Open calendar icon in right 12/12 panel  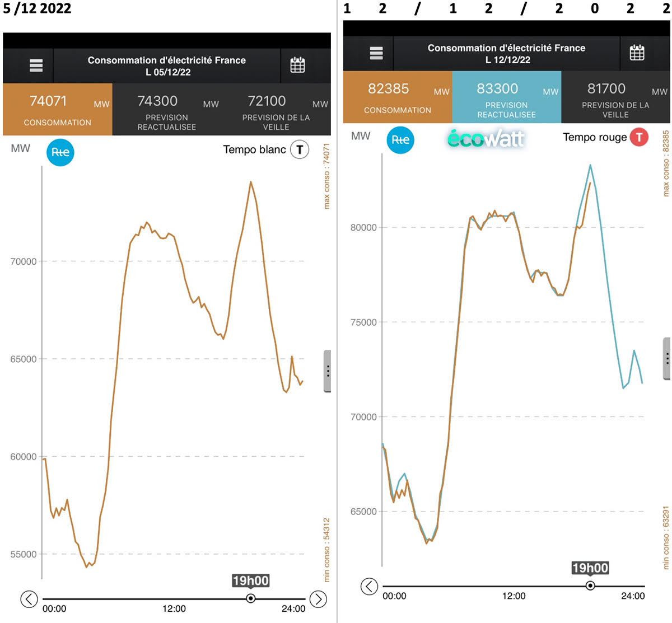pos(637,53)
